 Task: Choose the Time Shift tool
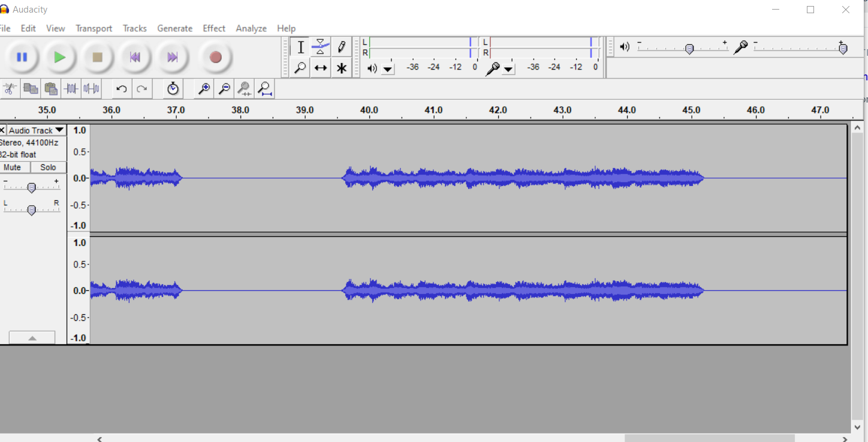tap(321, 68)
